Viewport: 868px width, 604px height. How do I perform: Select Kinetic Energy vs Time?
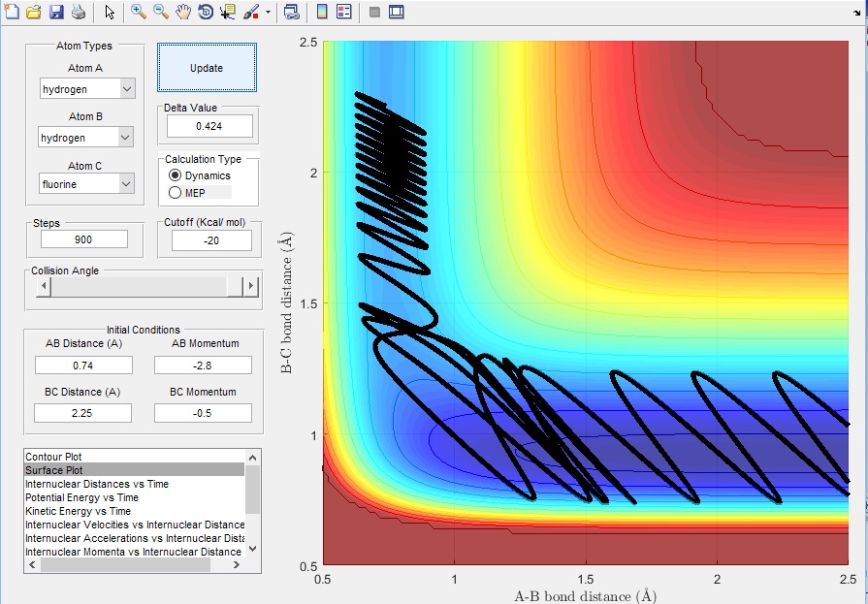134,511
